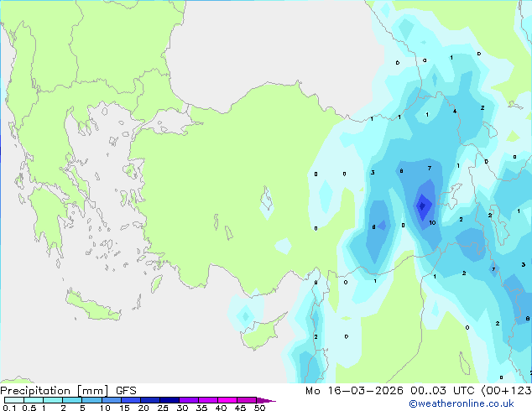Click the over-50 mm legend arrow tip
This screenshot has width=532, height=411.
[266, 401]
